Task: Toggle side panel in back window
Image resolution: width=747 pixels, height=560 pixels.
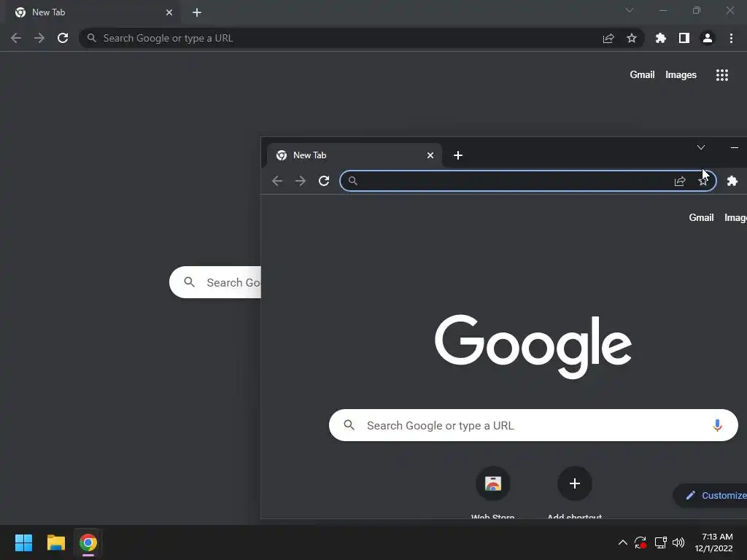Action: [684, 38]
